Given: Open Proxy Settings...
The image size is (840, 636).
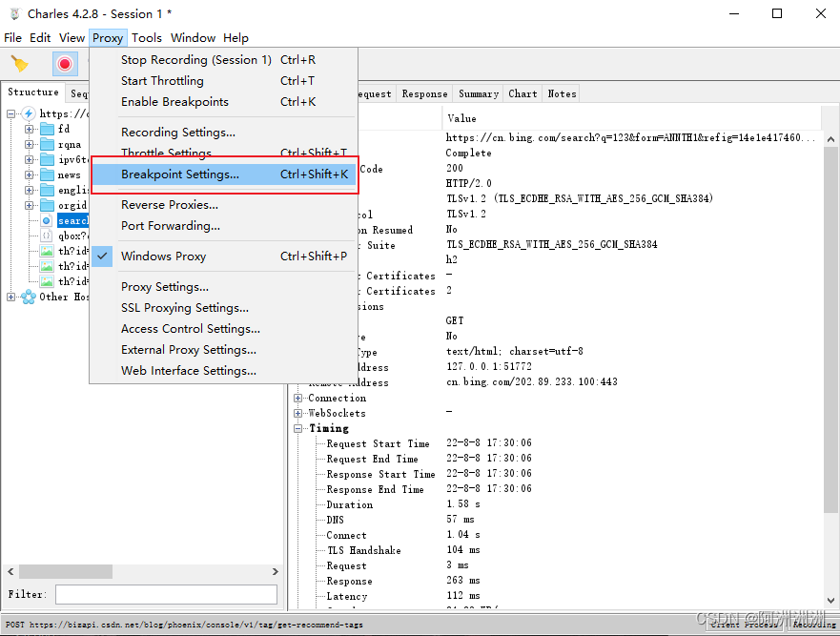Looking at the screenshot, I should (x=224, y=287).
